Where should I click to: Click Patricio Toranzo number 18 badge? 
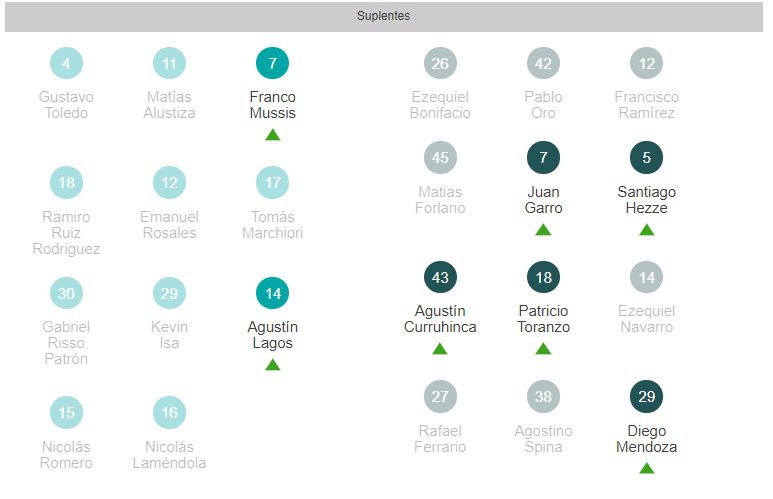pyautogui.click(x=543, y=278)
